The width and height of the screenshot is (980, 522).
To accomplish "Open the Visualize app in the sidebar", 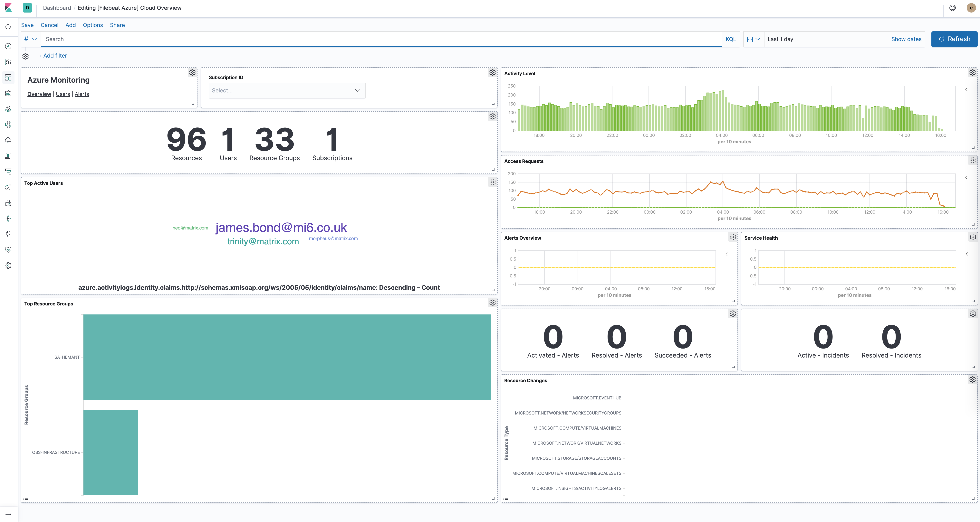I will coord(8,62).
